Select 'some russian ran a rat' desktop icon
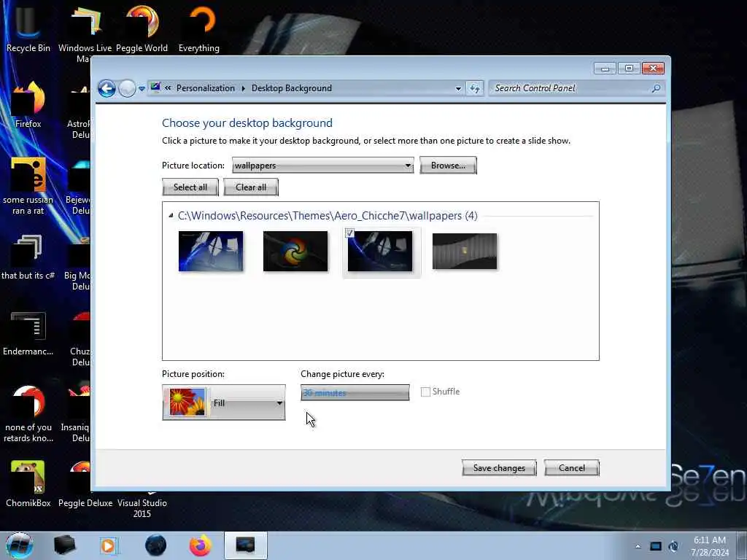Viewport: 747px width, 560px height. pyautogui.click(x=28, y=186)
